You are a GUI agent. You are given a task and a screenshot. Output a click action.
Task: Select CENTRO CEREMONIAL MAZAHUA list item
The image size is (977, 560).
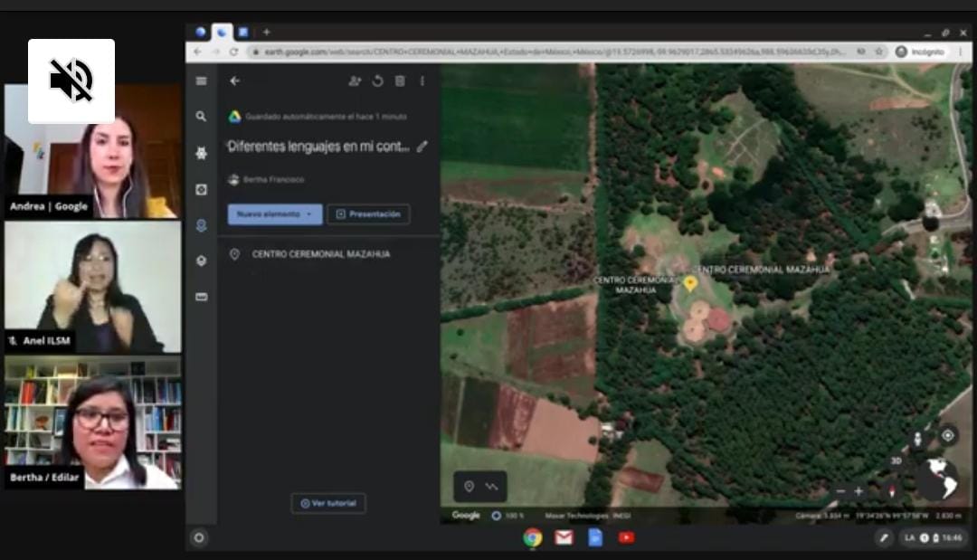(321, 254)
